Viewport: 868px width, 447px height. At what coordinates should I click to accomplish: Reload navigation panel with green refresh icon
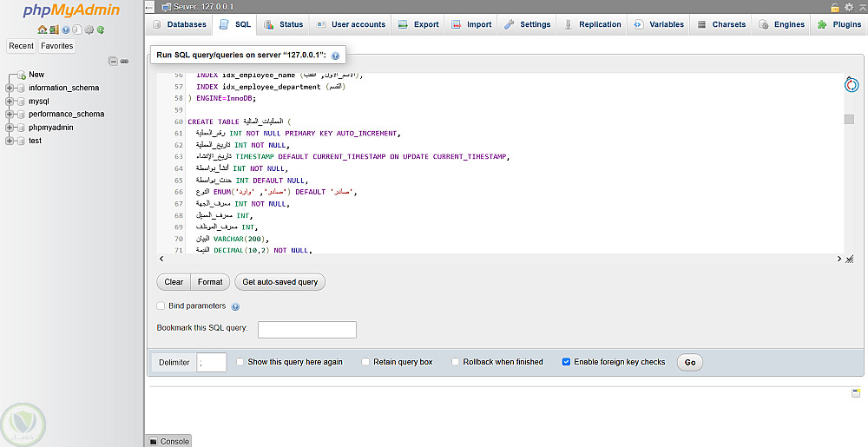(x=101, y=30)
